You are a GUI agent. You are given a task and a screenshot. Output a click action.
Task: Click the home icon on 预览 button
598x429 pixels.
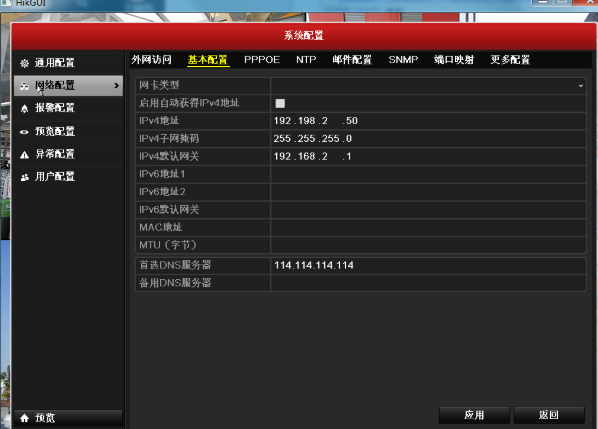[24, 418]
